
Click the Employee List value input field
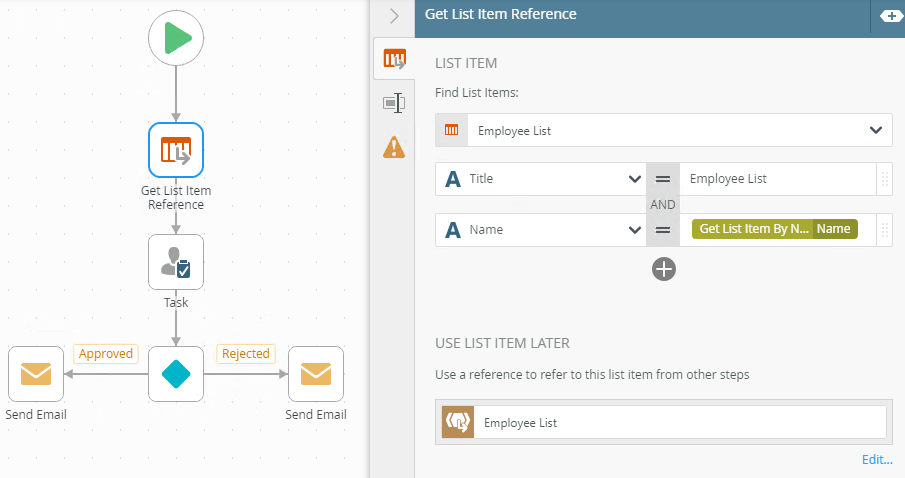(775, 179)
